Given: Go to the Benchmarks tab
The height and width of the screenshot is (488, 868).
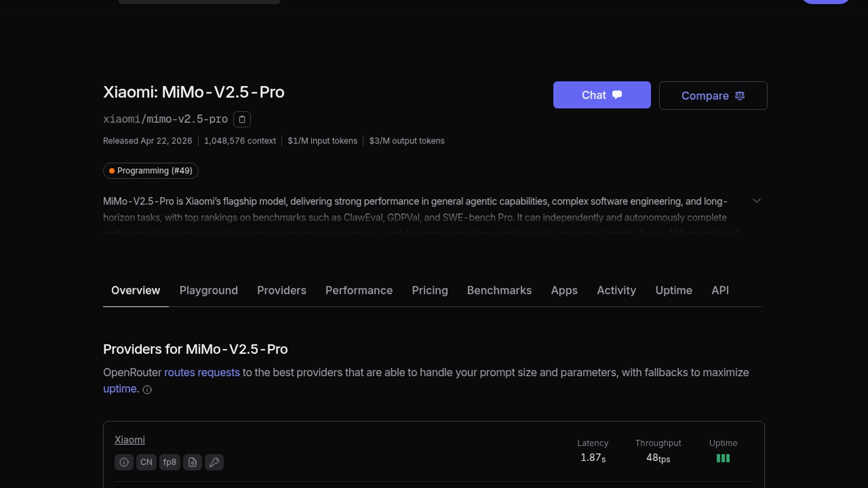Looking at the screenshot, I should coord(499,291).
